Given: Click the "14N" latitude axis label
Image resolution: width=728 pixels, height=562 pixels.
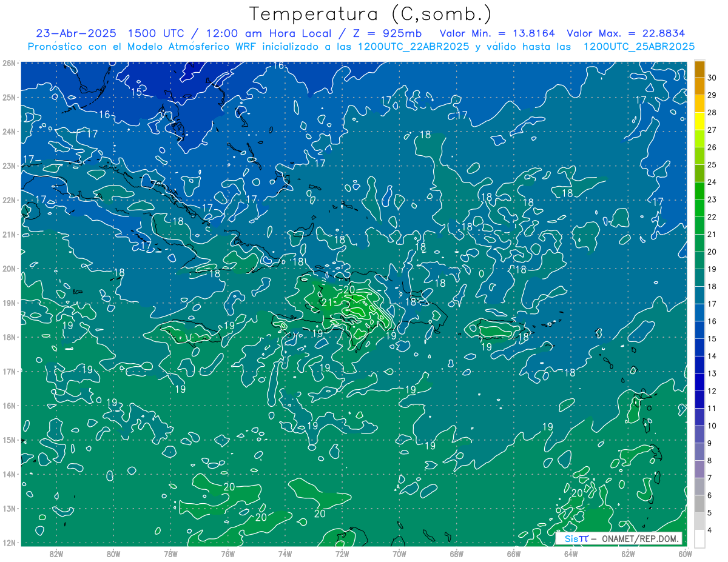Looking at the screenshot, I should [x=8, y=474].
